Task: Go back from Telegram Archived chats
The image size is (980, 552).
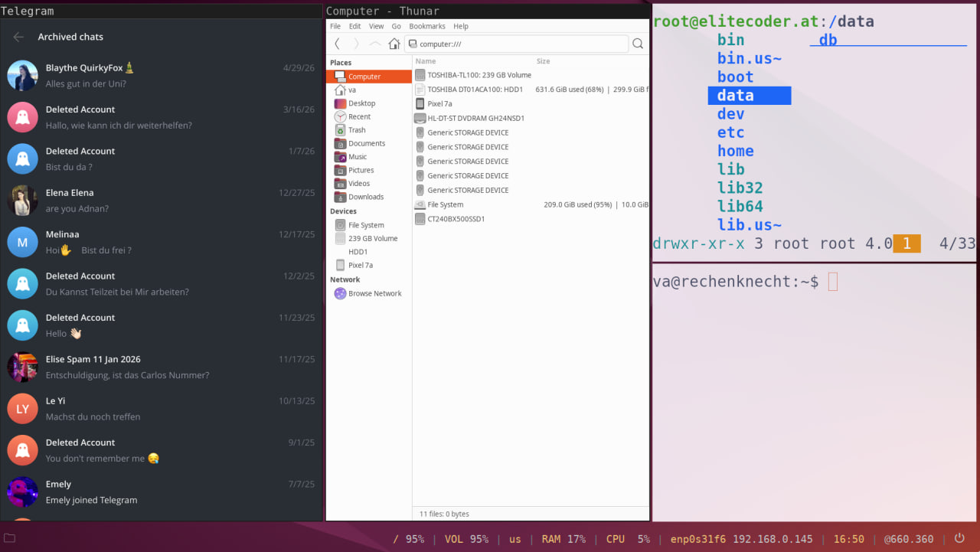Action: click(x=19, y=37)
